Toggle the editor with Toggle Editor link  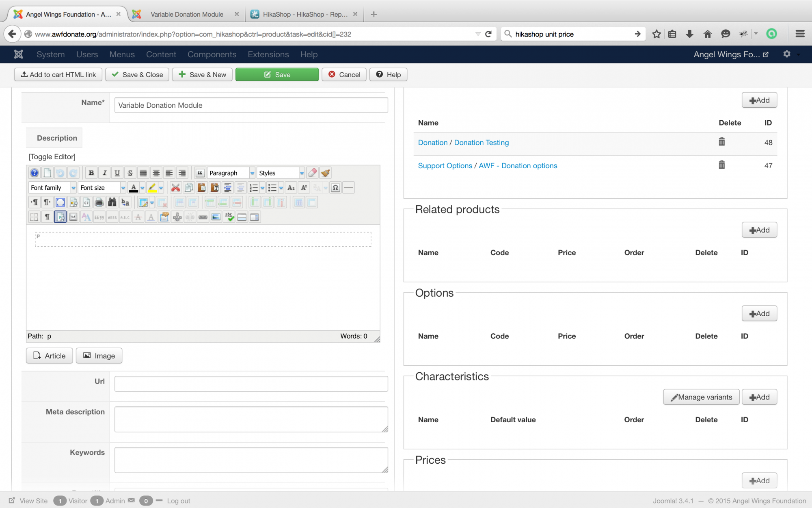pyautogui.click(x=52, y=157)
